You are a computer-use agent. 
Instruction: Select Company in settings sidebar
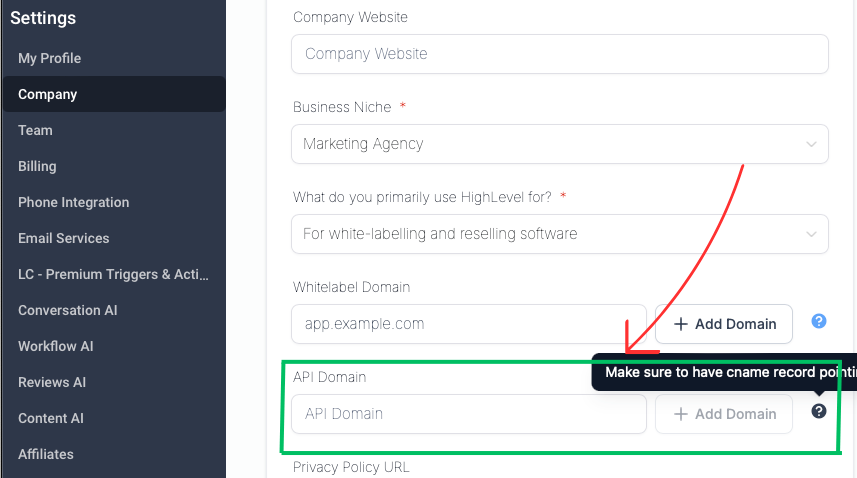(47, 94)
